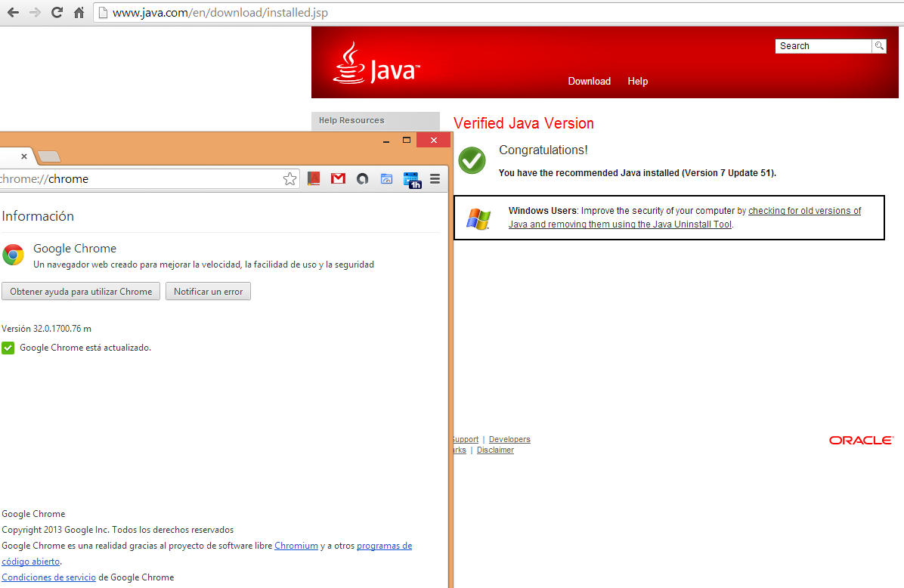Click Copyright 2013 Google Inc. text
Screen dimensions: 904x588
tap(118, 530)
